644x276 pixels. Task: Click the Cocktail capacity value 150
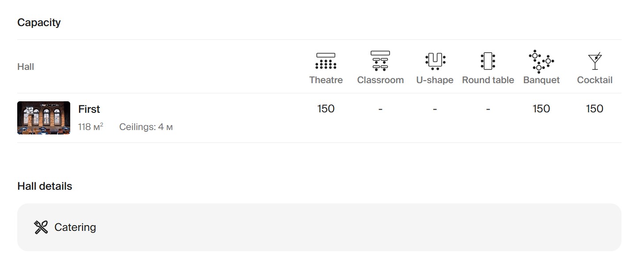point(595,109)
